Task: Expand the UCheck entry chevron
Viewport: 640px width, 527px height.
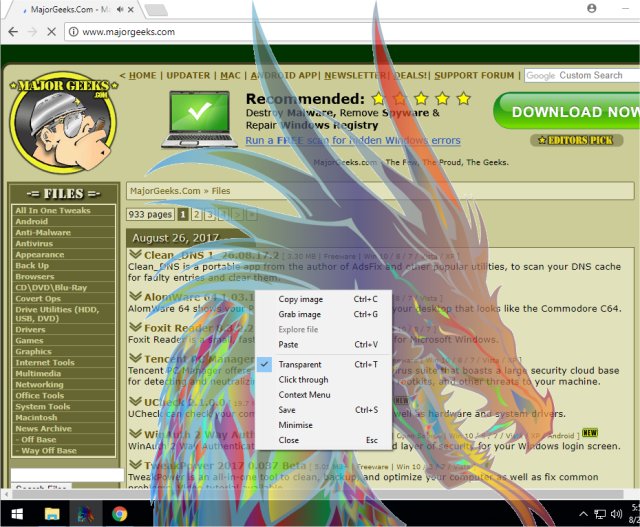Action: [x=135, y=401]
